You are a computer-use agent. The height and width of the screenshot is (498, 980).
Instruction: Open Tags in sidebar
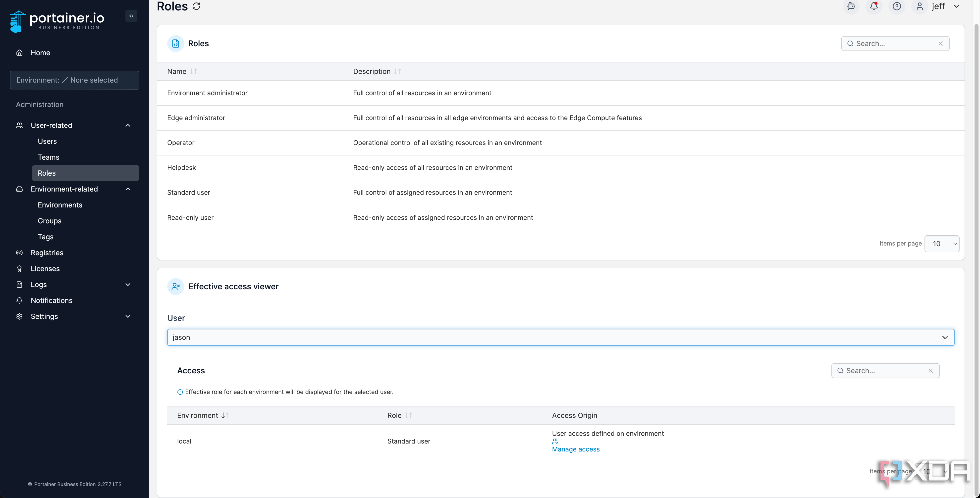[x=45, y=237]
